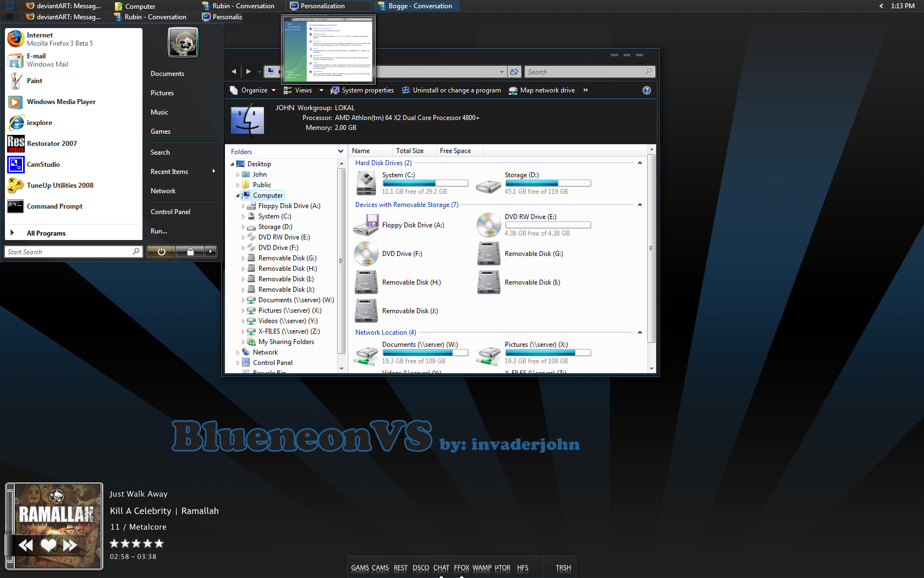Open DVD Drive (F:) icon

coord(366,254)
